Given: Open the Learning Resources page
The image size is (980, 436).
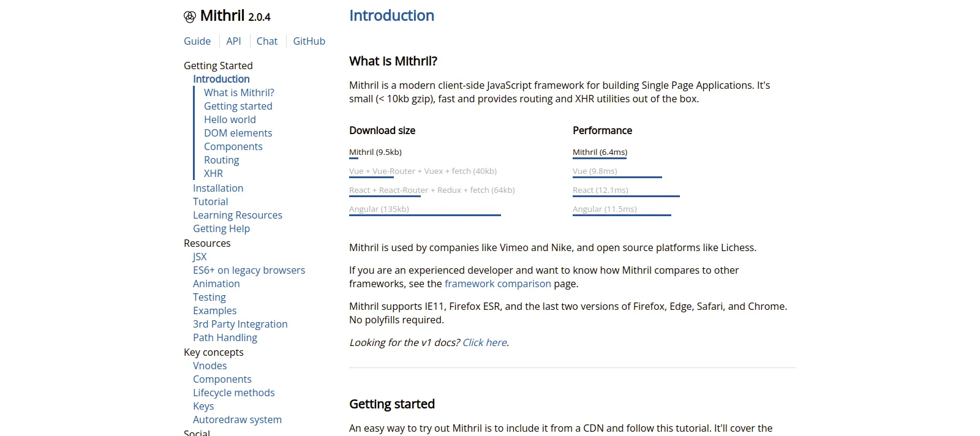Looking at the screenshot, I should [x=238, y=215].
